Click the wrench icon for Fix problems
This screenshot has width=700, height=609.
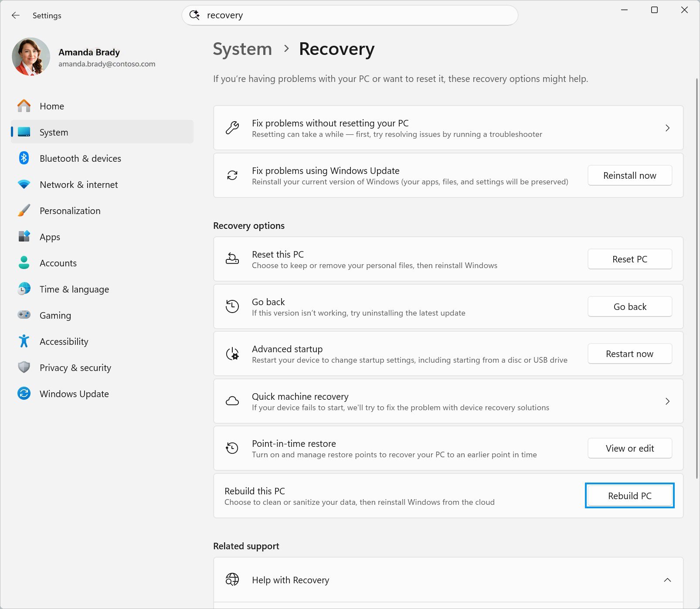(232, 128)
